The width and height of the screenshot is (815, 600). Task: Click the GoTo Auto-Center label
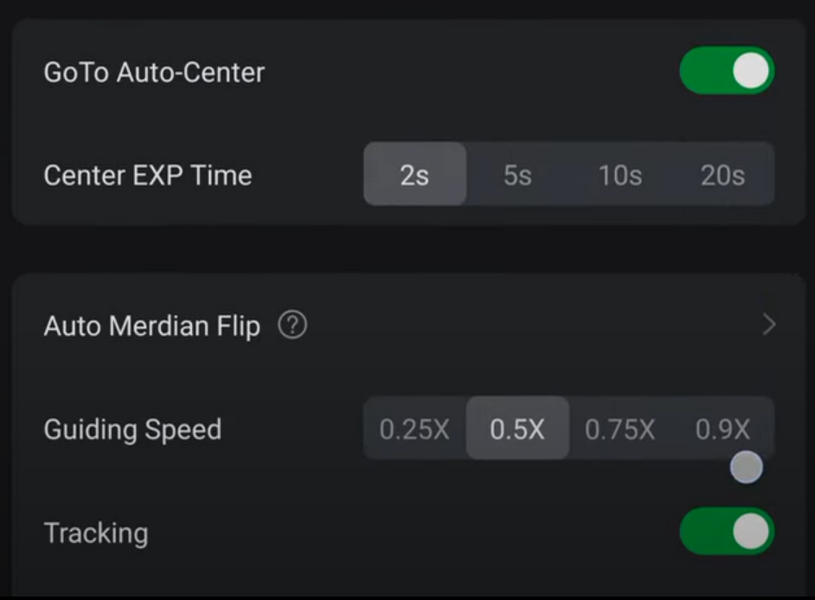[154, 72]
